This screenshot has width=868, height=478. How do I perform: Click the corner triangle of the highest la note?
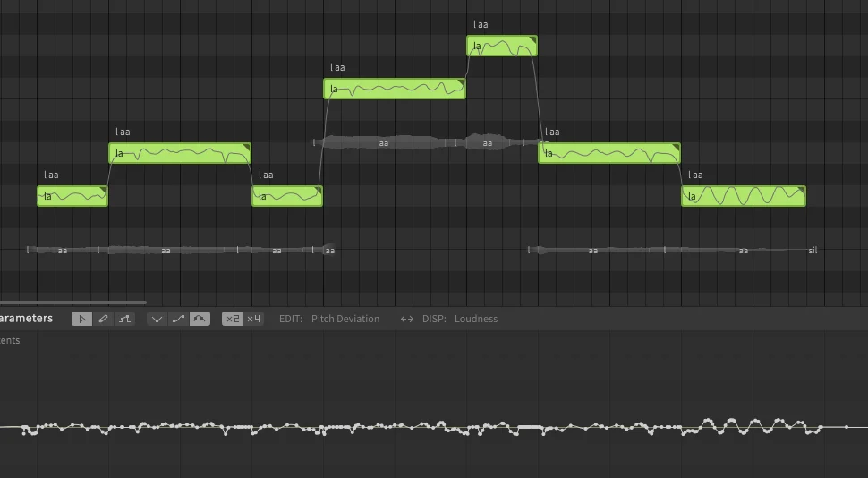point(532,40)
